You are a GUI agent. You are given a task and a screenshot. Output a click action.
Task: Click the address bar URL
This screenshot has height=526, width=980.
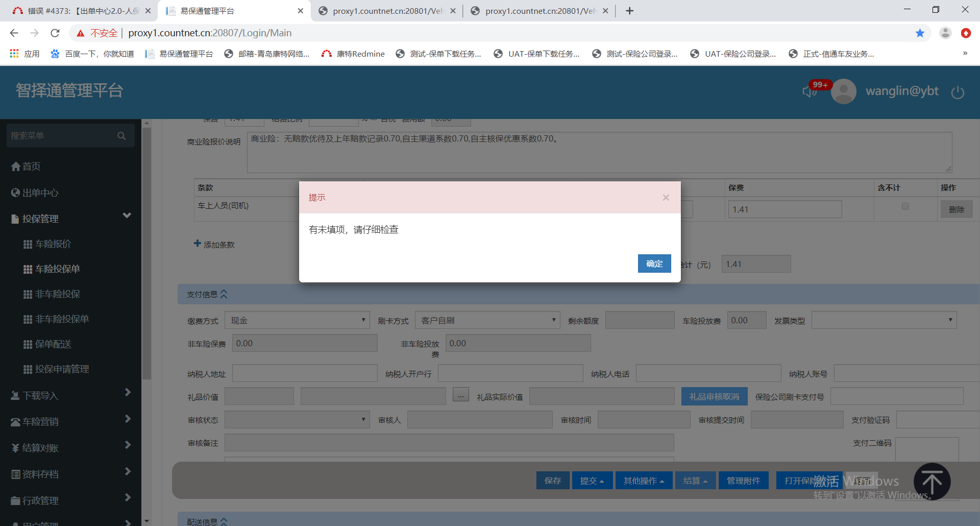(x=210, y=33)
